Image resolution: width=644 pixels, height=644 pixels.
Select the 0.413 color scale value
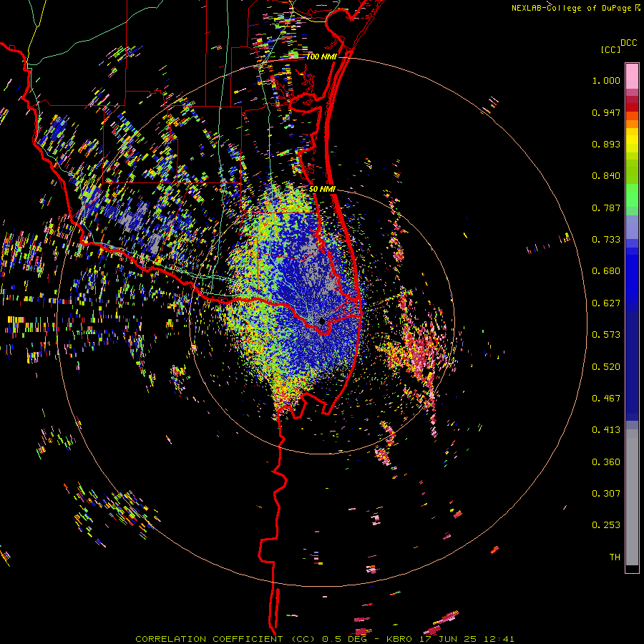coord(606,430)
